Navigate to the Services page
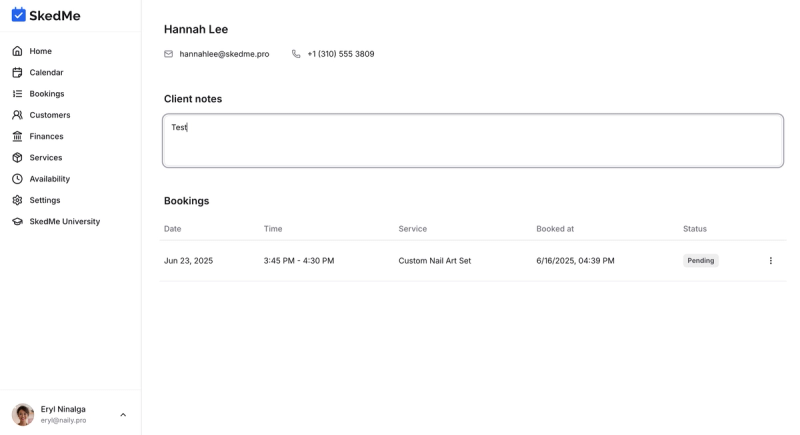 click(46, 158)
